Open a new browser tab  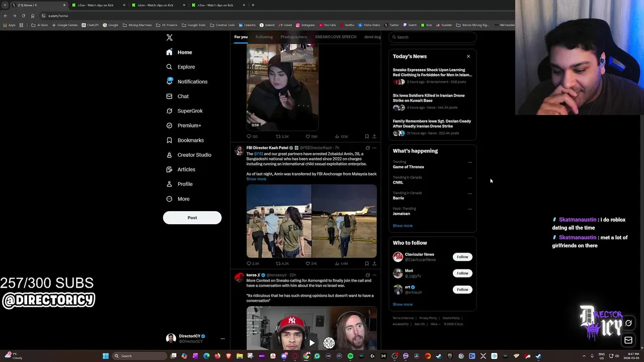(253, 5)
